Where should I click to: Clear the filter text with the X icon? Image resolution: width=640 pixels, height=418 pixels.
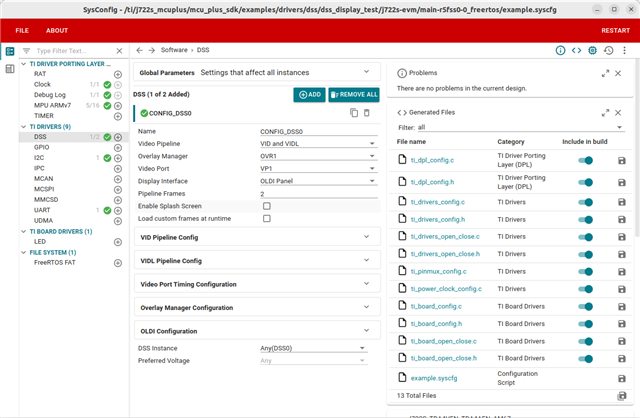coord(119,51)
